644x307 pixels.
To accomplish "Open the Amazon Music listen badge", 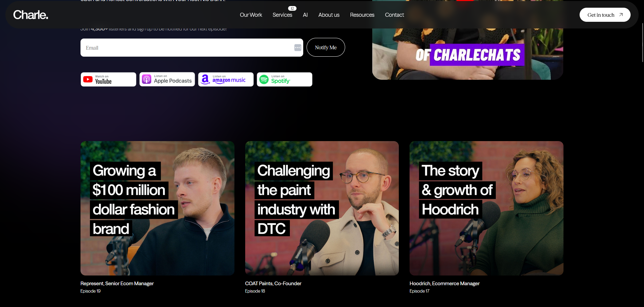I will pyautogui.click(x=226, y=79).
